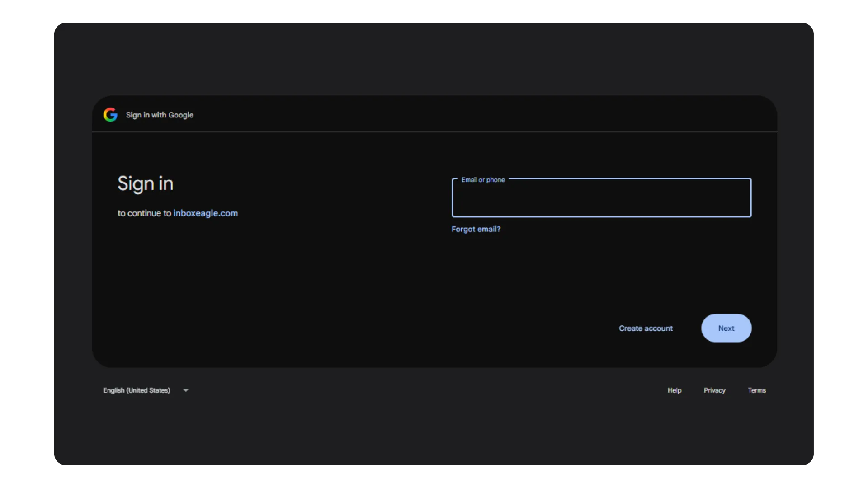
Task: Click the 'Sign in with Google' header text
Action: (x=160, y=115)
